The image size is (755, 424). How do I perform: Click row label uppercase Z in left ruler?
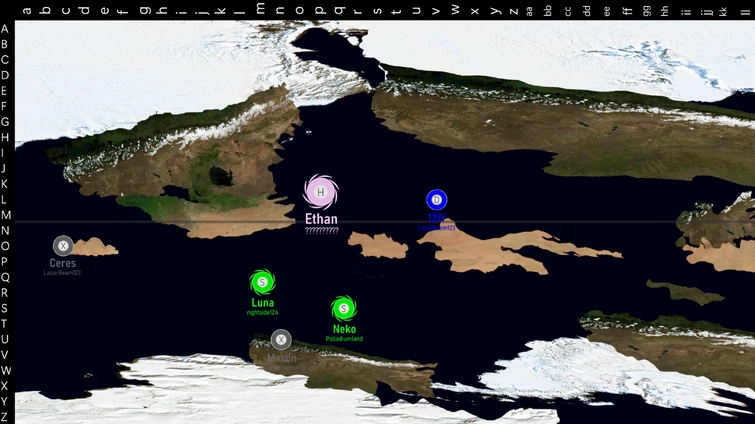4,417
